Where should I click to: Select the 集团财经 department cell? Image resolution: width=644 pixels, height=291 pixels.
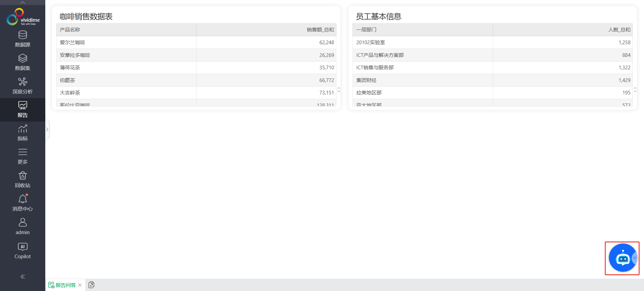point(423,80)
